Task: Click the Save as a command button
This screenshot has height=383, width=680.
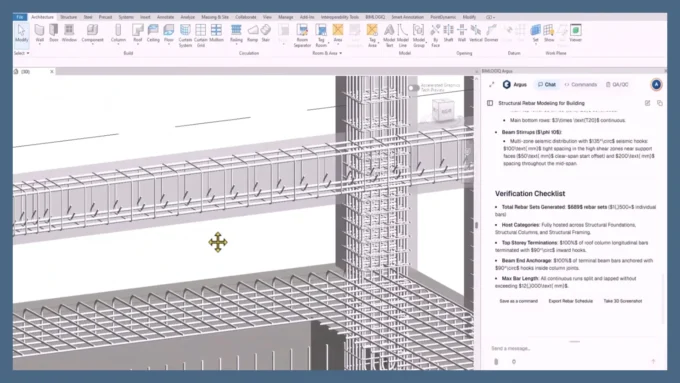Action: click(x=518, y=301)
